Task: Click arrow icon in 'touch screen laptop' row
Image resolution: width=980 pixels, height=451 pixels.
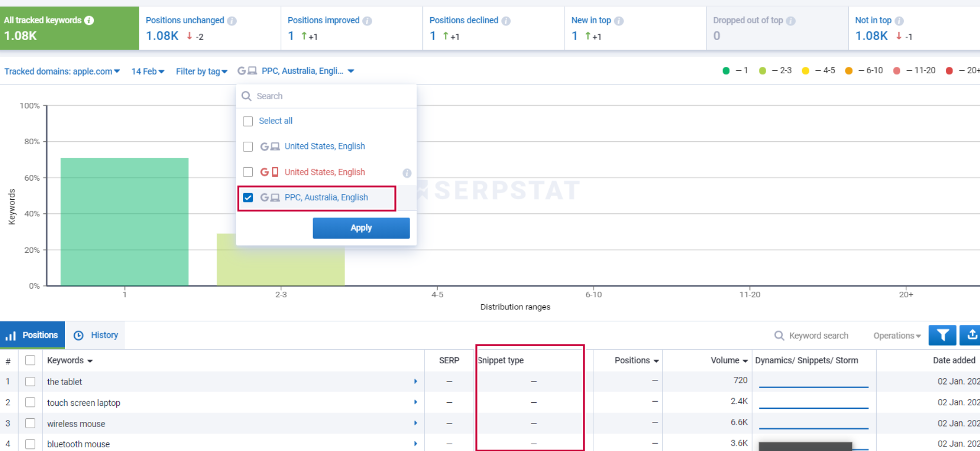Action: coord(415,402)
